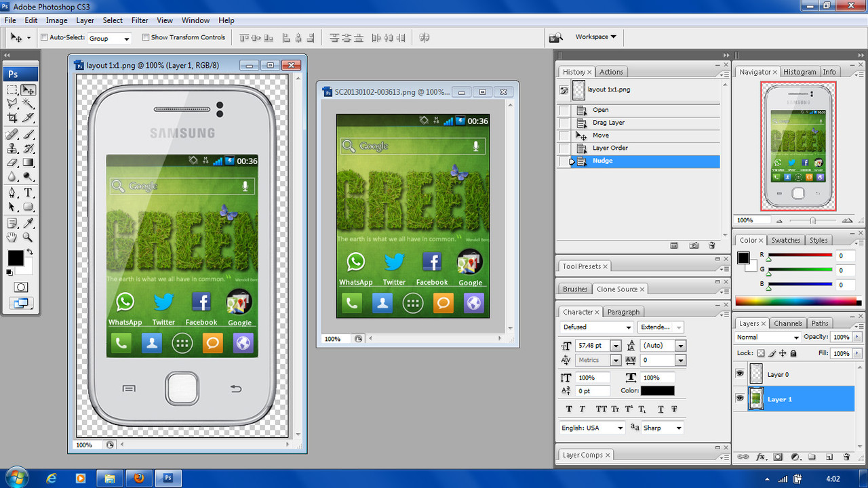The width and height of the screenshot is (868, 488).
Task: Open the leading (Auto) dropdown
Action: pos(681,346)
